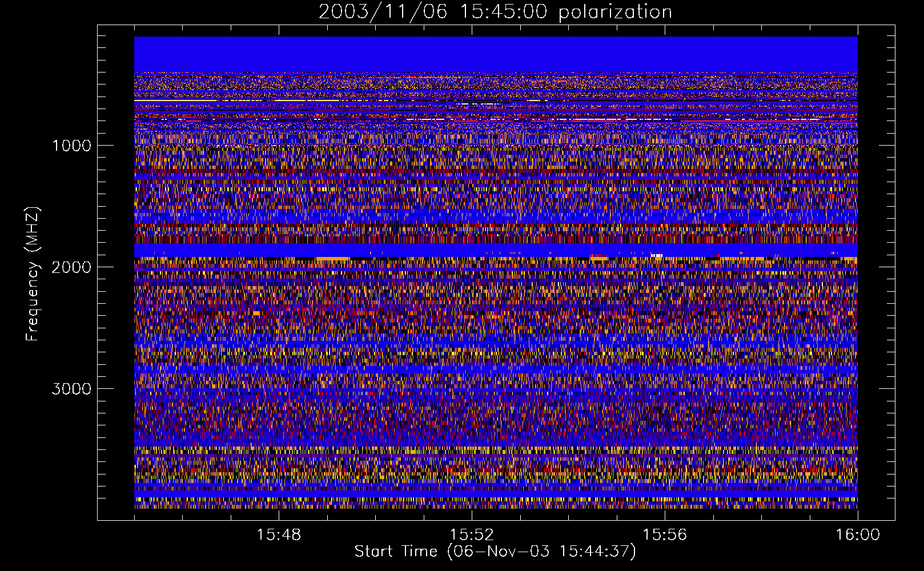Click the 'Start Time (06-Nov-03 15:44:37)' axis label

[x=495, y=552]
